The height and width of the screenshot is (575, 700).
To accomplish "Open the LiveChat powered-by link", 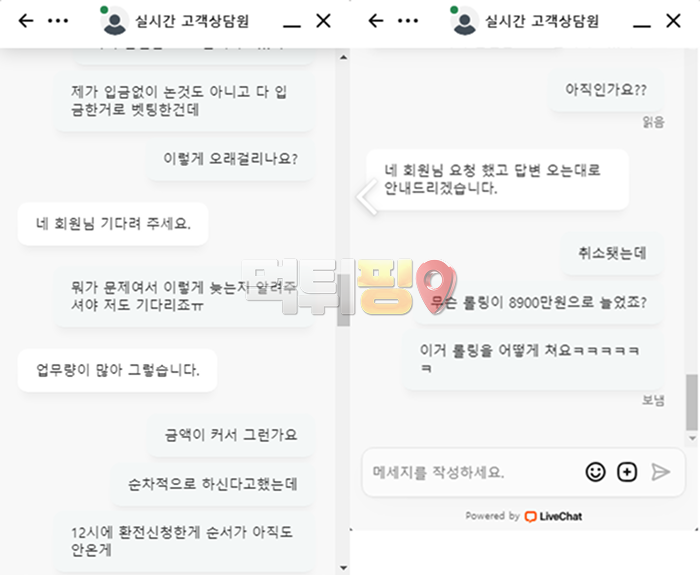I will (x=524, y=516).
